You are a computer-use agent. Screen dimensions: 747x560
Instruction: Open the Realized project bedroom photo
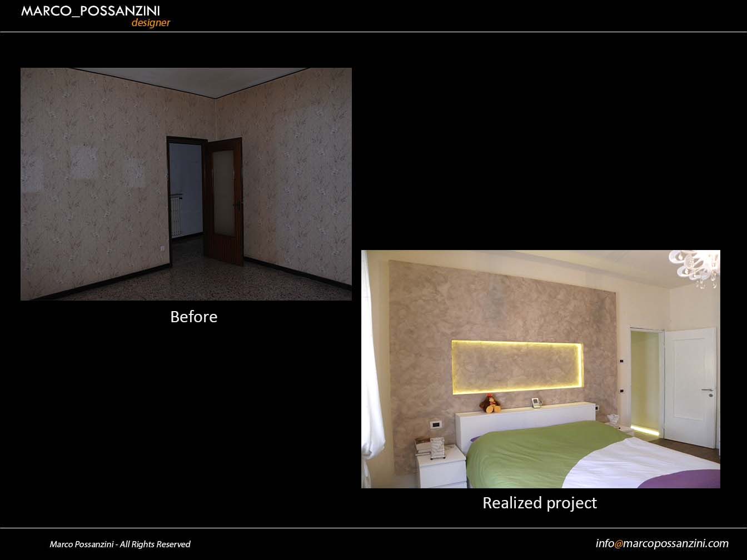coord(541,369)
